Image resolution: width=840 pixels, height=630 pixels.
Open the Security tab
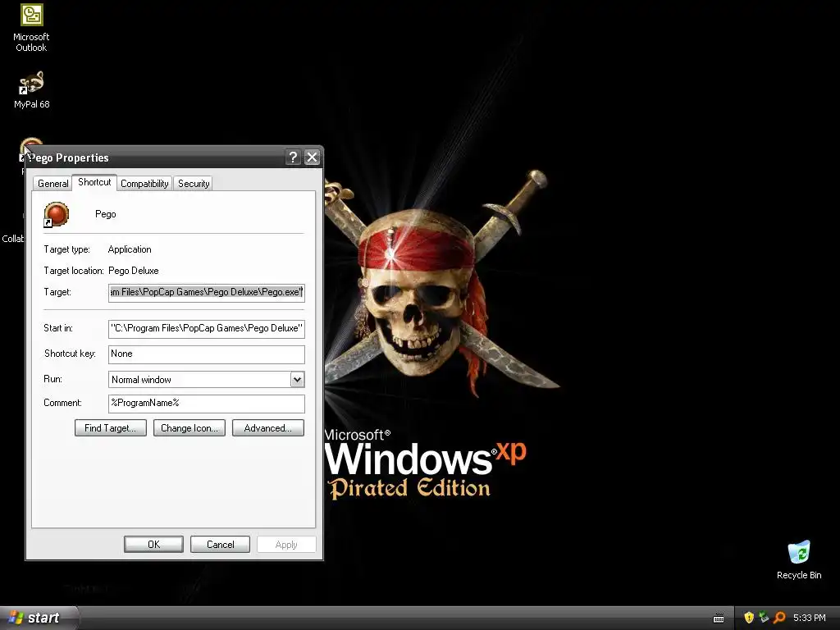point(194,183)
